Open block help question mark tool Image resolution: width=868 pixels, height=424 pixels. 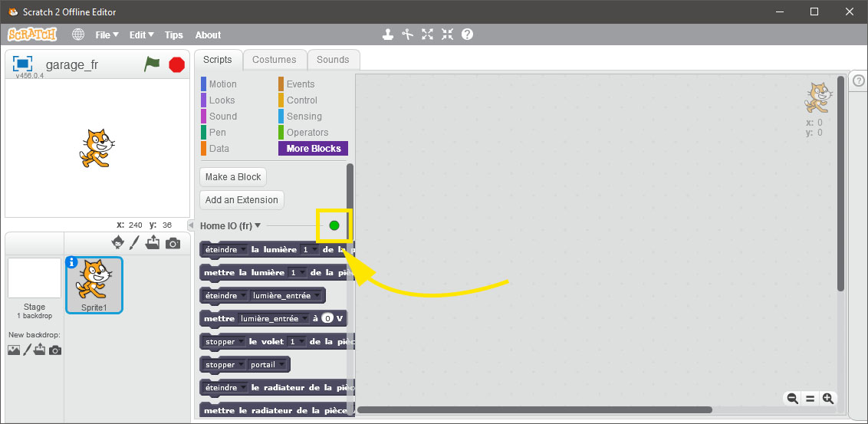[x=467, y=35]
